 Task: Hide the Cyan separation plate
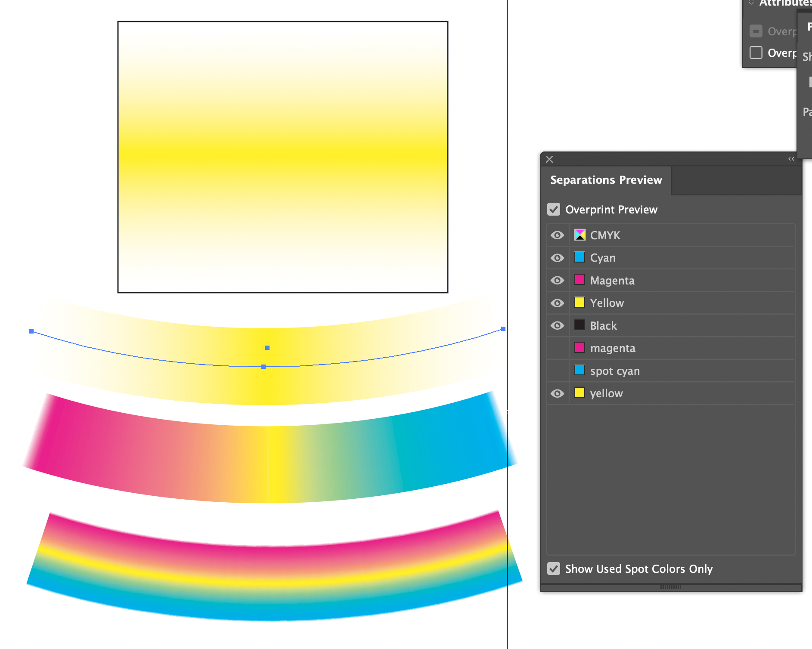[x=558, y=257]
